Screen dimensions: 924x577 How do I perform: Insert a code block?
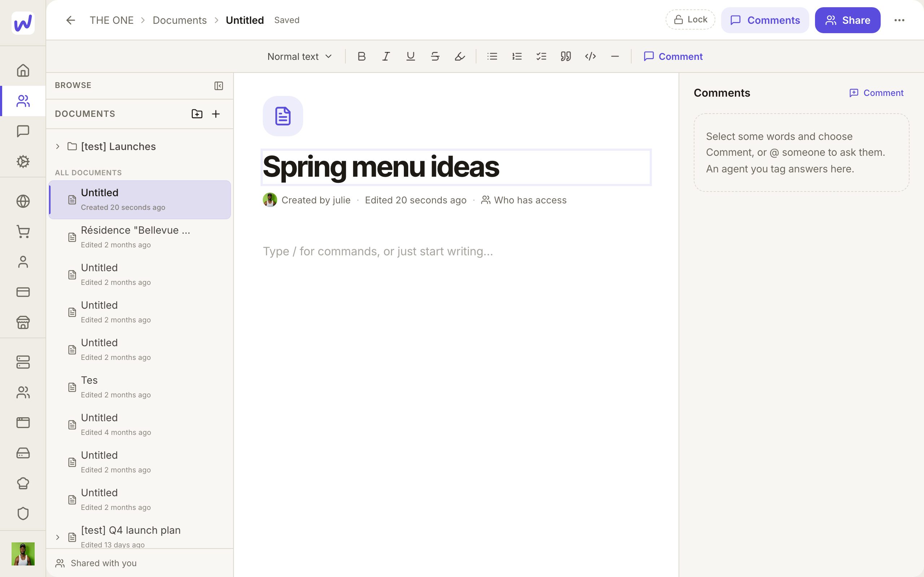[590, 57]
